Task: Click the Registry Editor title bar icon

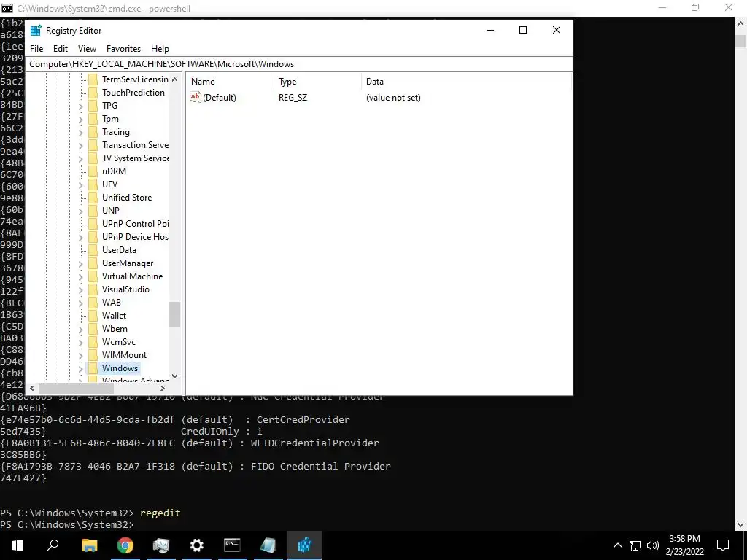Action: click(x=36, y=31)
